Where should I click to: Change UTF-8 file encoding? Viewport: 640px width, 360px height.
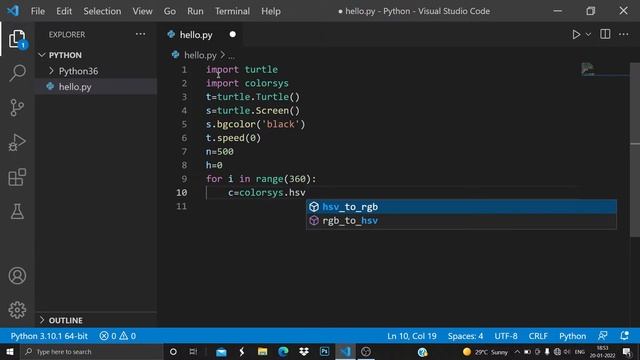(x=506, y=336)
